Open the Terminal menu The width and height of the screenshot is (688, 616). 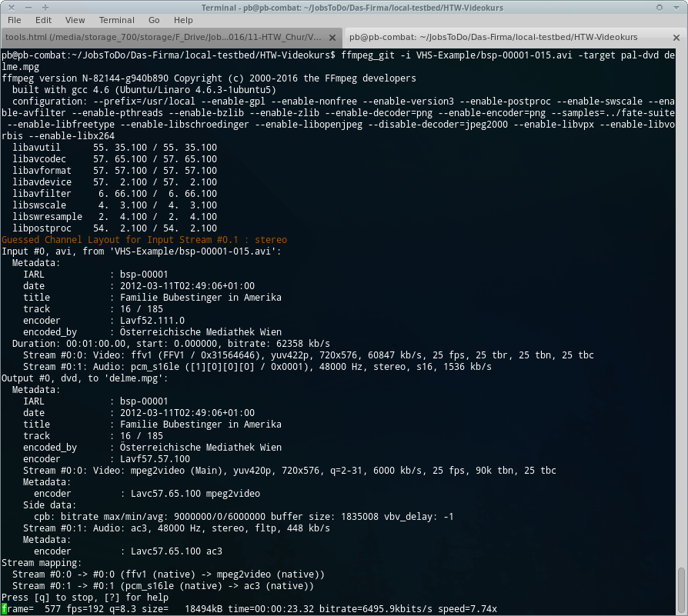click(x=116, y=20)
